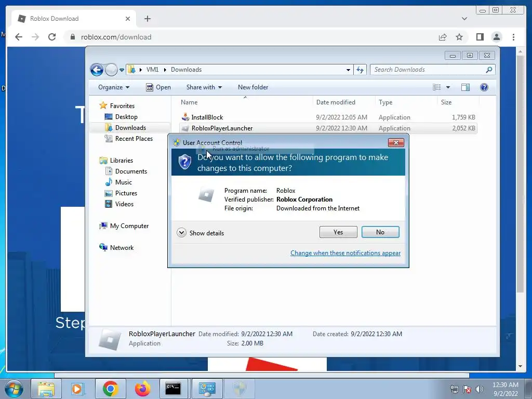The image size is (532, 399).
Task: Close the Roblox Download tab
Action: pyautogui.click(x=128, y=19)
